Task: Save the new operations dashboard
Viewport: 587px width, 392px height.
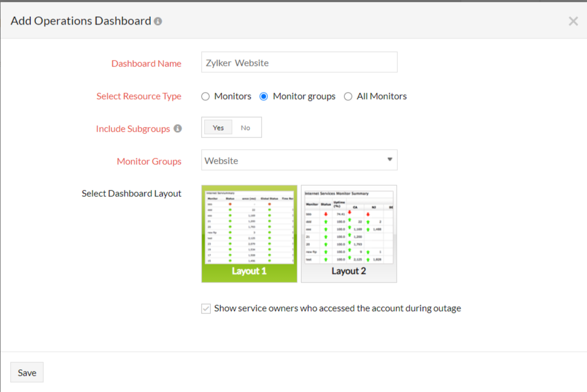Action: point(27,372)
